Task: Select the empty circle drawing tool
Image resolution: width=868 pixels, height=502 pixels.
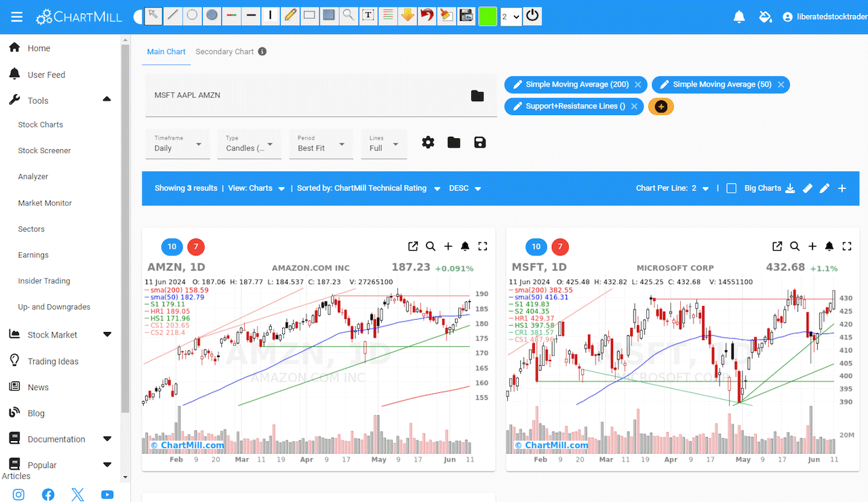Action: point(193,15)
